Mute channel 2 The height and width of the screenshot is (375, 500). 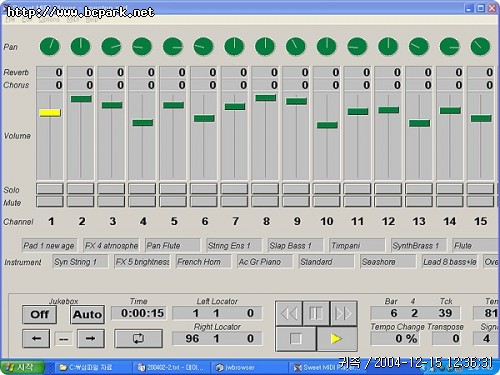pyautogui.click(x=80, y=201)
